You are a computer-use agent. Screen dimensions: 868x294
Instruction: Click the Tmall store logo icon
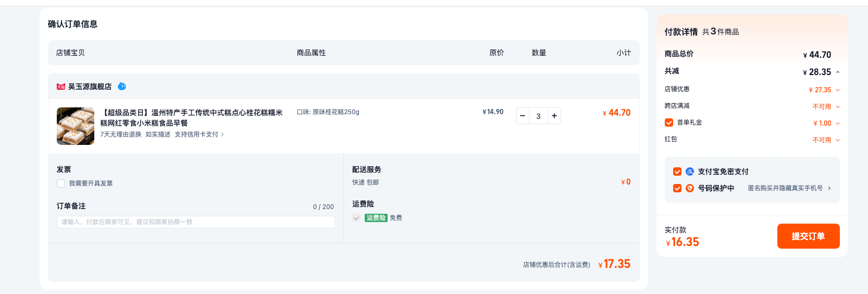[61, 87]
